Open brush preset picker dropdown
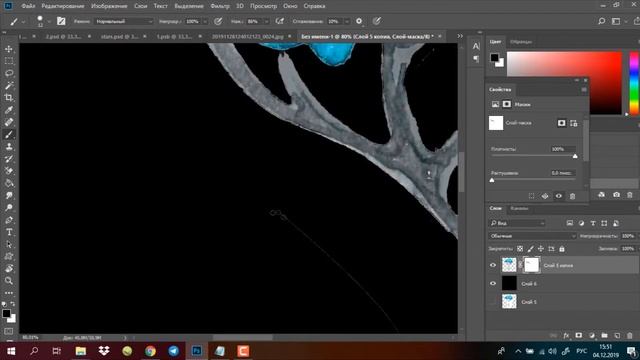The image size is (640, 360). (49, 21)
